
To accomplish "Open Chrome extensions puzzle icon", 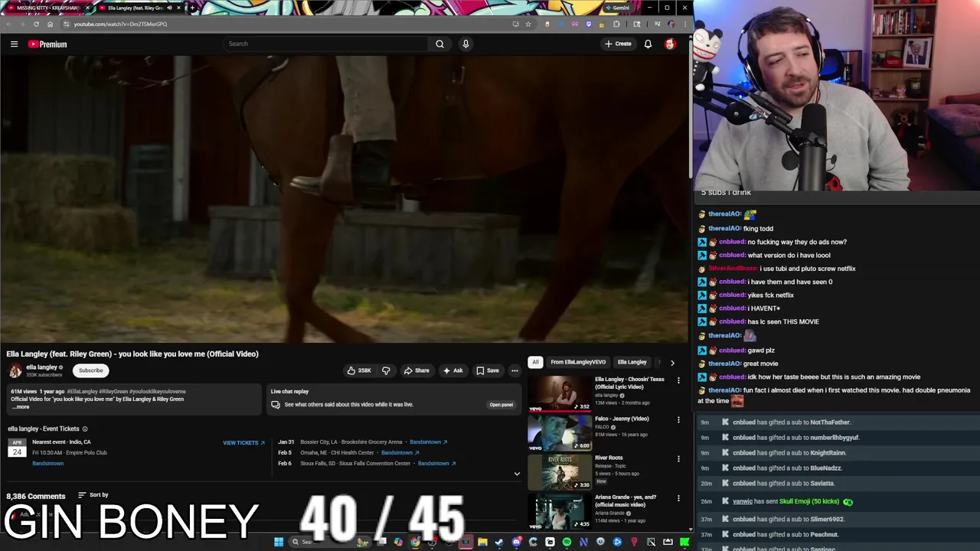I will tap(616, 24).
